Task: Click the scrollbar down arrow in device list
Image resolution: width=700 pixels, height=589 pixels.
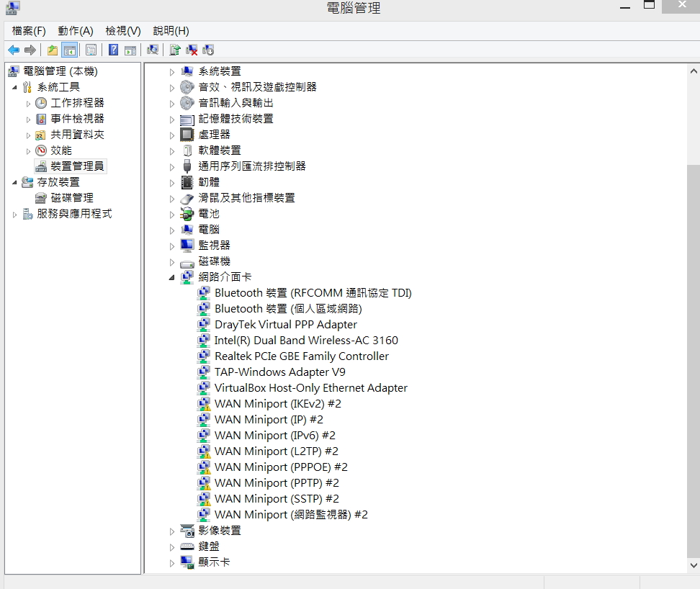Action: 694,565
